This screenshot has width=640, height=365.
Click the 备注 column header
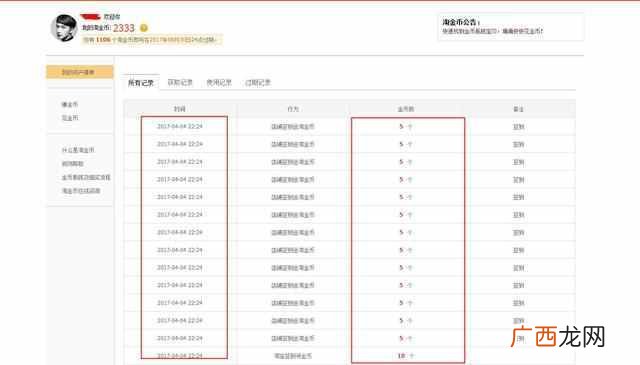[x=518, y=109]
